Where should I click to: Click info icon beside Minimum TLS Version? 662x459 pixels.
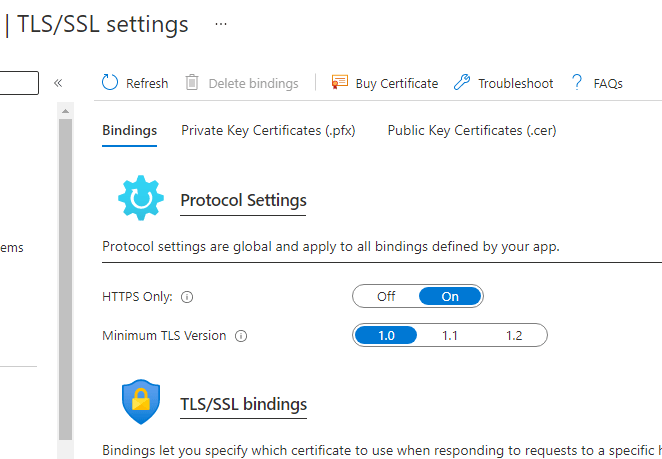[241, 336]
